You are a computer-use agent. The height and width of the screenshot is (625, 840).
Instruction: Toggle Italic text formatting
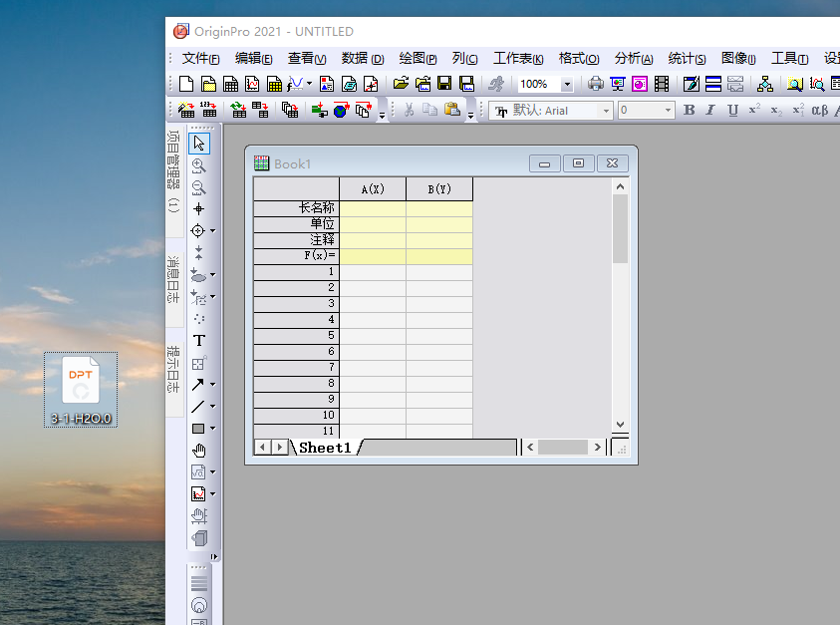click(710, 111)
